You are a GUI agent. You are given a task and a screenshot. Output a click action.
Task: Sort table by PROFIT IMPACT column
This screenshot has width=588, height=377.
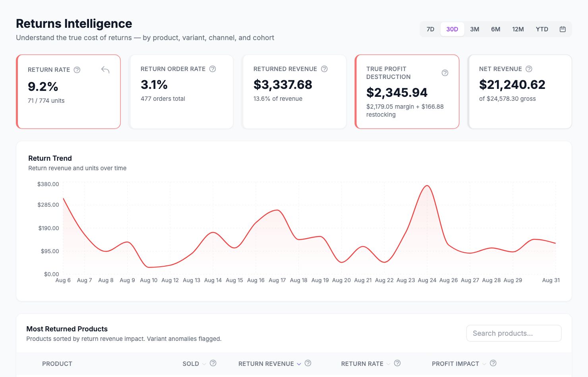click(459, 364)
